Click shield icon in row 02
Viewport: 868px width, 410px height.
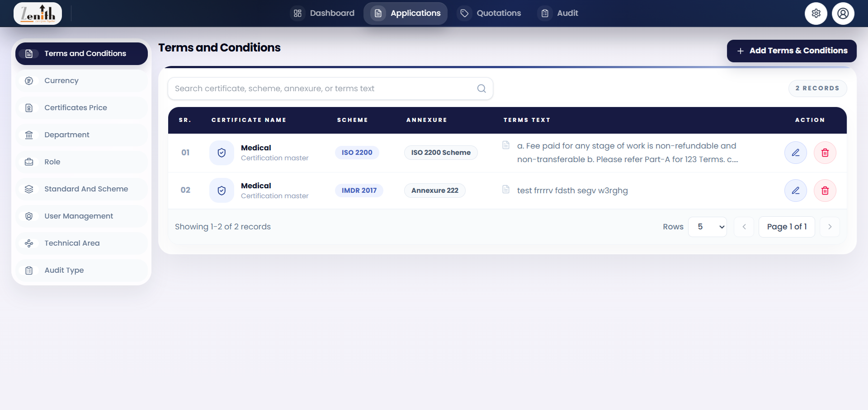tap(222, 191)
